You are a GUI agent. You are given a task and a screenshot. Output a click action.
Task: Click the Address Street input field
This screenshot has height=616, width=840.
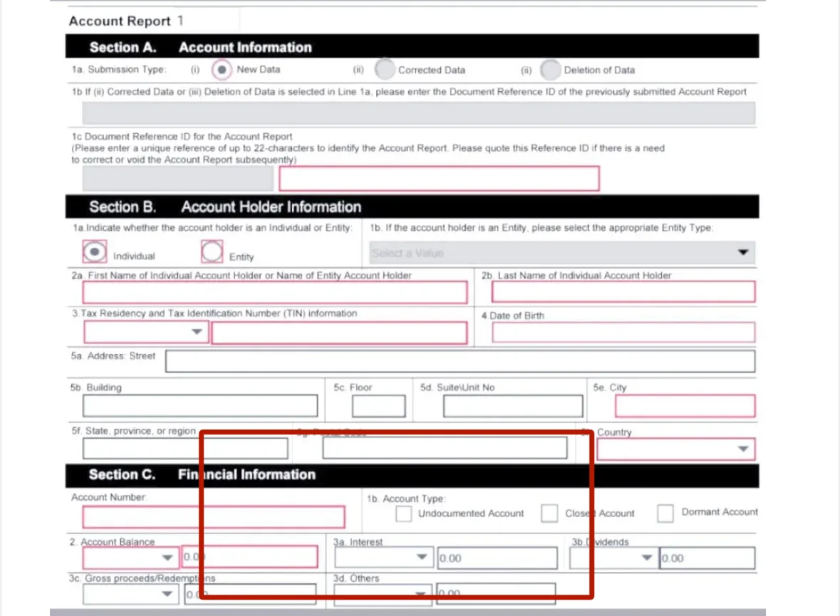(x=460, y=361)
